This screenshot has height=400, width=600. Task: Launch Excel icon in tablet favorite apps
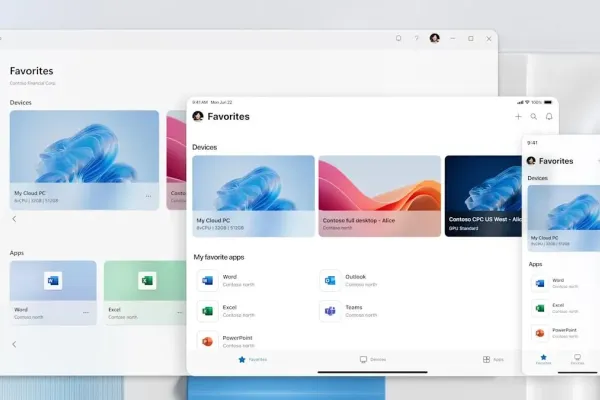point(207,311)
